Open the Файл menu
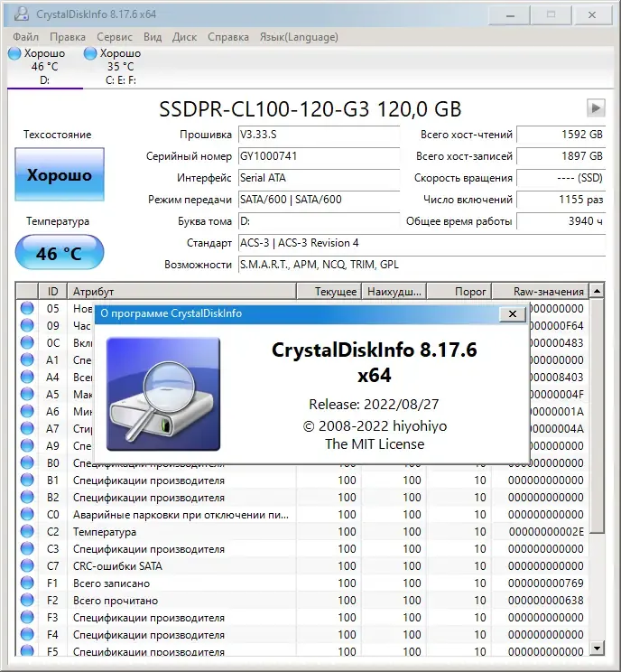 pos(25,37)
